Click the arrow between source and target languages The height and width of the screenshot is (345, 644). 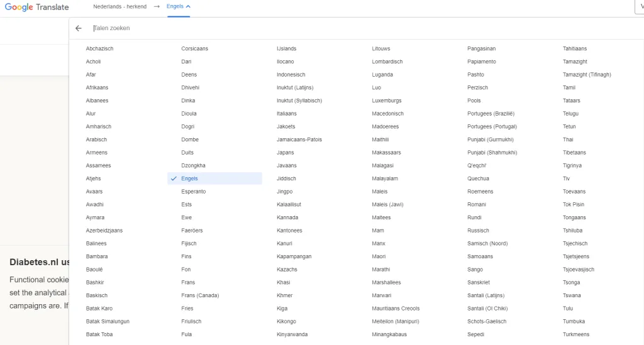pos(157,6)
